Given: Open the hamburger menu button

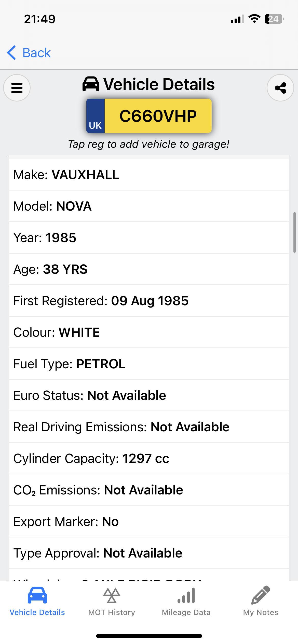Looking at the screenshot, I should point(17,88).
